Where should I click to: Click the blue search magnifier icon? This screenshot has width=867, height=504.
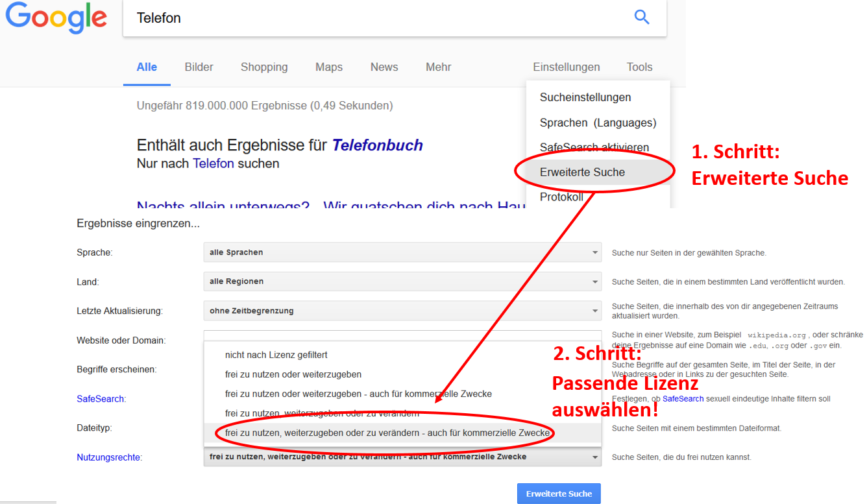click(642, 18)
